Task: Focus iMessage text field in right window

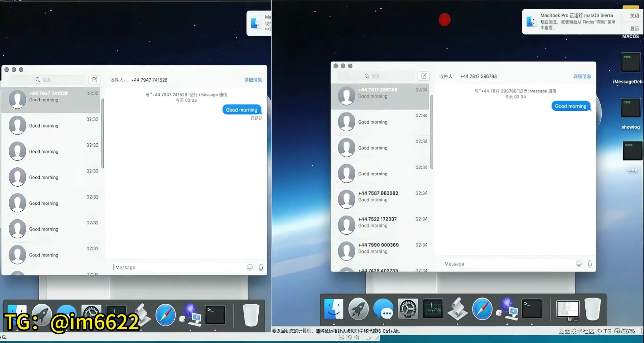Action: [x=508, y=264]
